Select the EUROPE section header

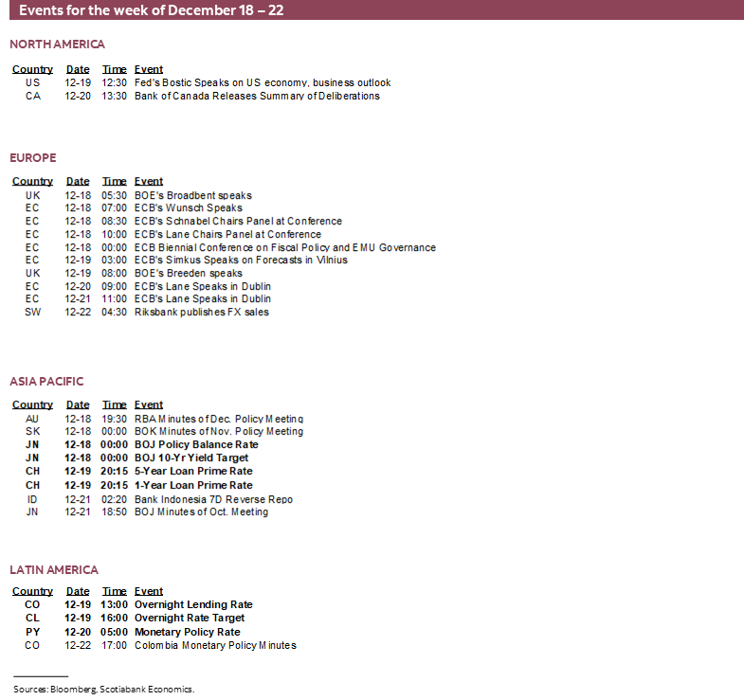33,158
